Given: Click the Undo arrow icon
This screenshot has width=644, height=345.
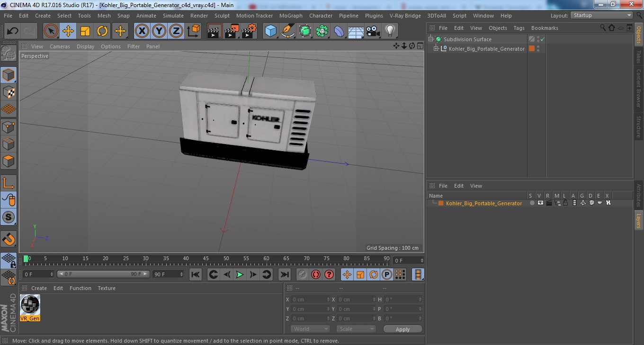Looking at the screenshot, I should 12,31.
